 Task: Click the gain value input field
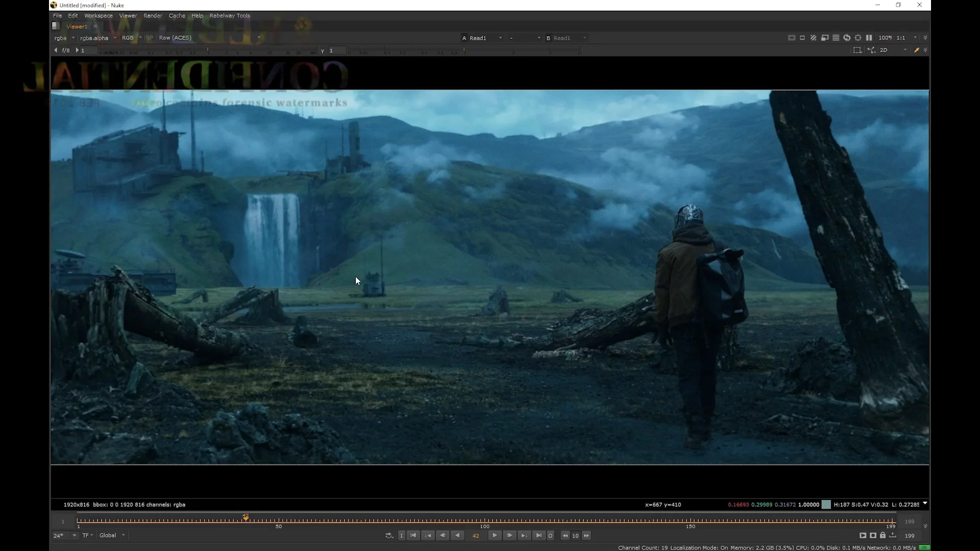point(89,51)
